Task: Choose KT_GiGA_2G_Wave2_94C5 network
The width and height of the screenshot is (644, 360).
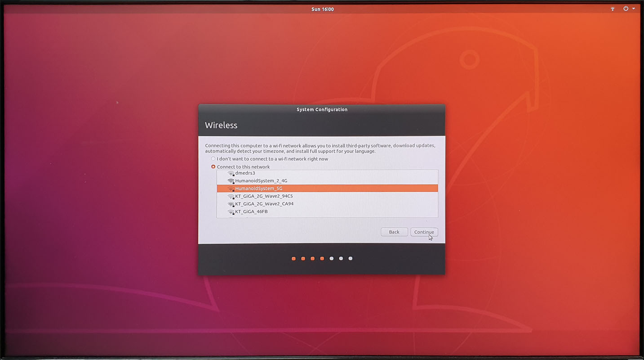Action: pos(327,196)
